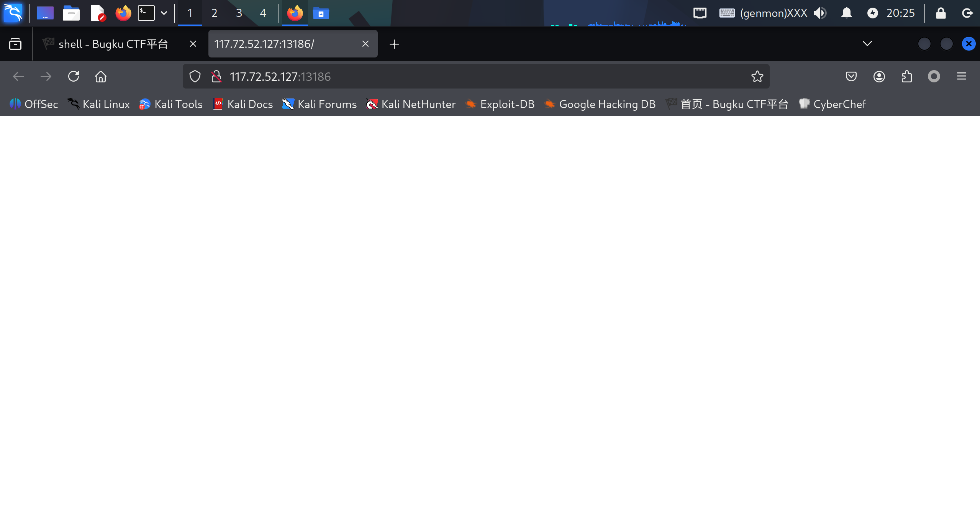
Task: Click the insecure connection padlock icon
Action: [x=216, y=77]
